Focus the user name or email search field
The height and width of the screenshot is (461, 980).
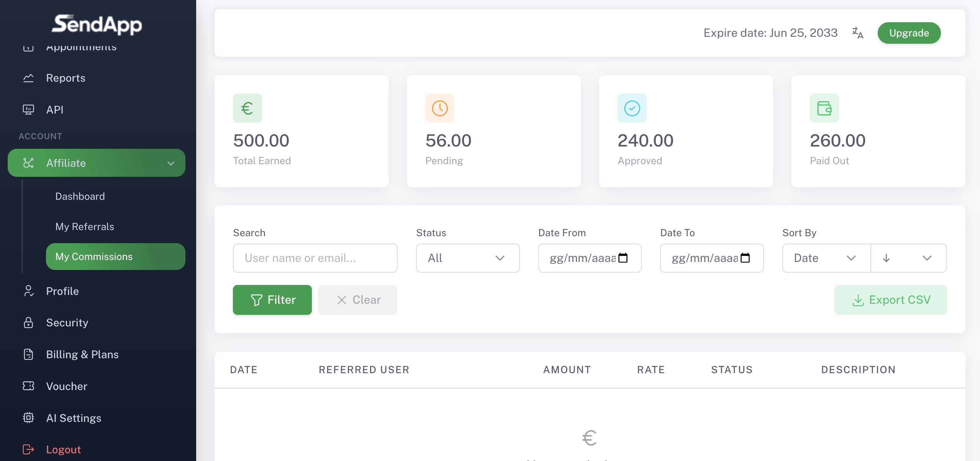pos(315,258)
